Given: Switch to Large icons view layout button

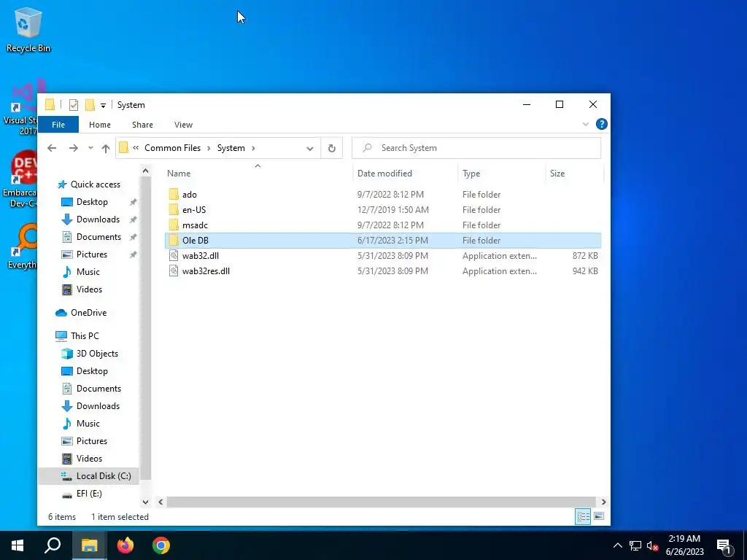Looking at the screenshot, I should 599,517.
